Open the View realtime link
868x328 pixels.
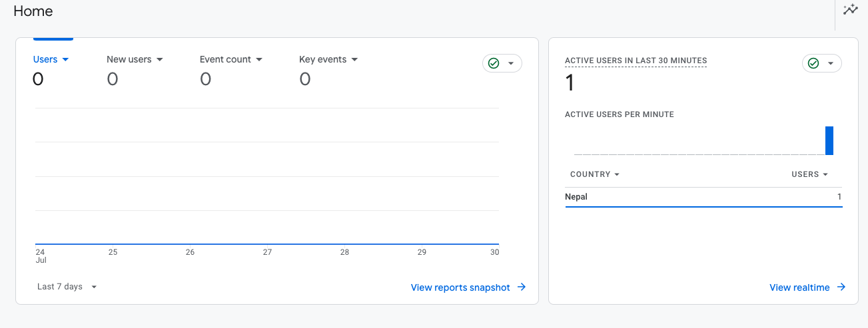coord(799,287)
